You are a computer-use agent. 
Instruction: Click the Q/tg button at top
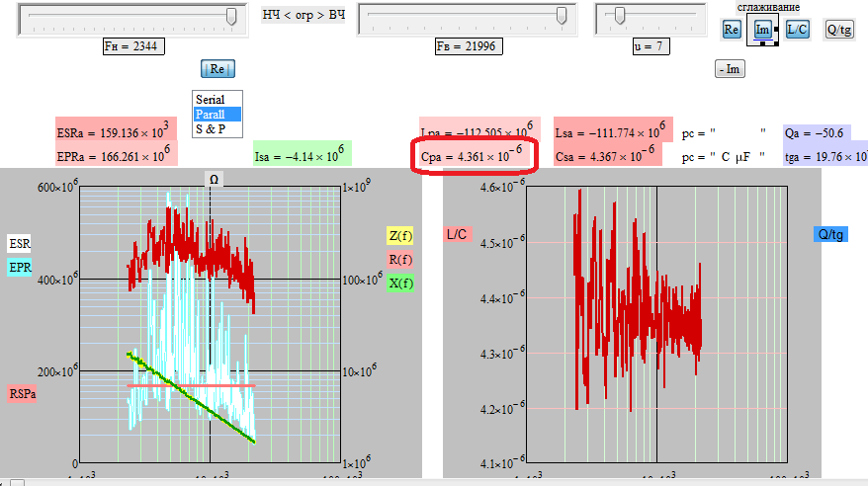pos(838,30)
